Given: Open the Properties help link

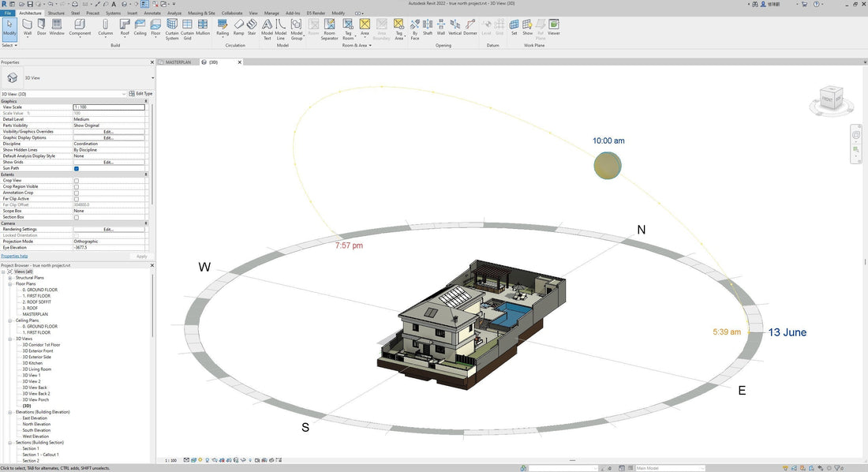Looking at the screenshot, I should (x=14, y=256).
